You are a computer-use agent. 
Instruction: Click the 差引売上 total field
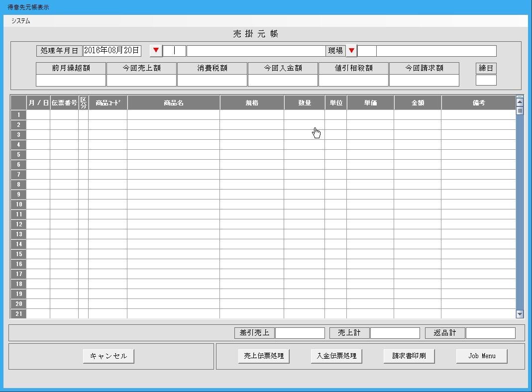300,333
